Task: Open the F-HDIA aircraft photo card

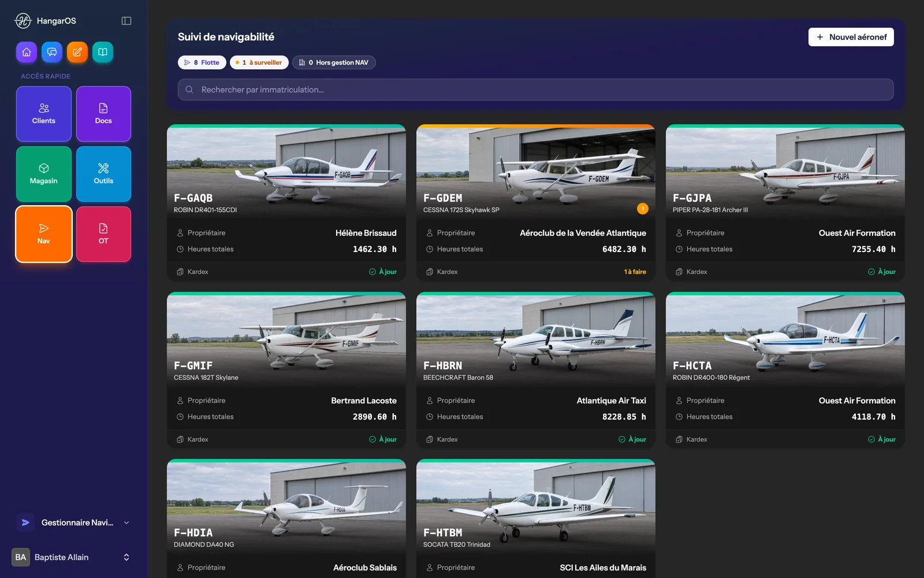Action: pyautogui.click(x=286, y=506)
